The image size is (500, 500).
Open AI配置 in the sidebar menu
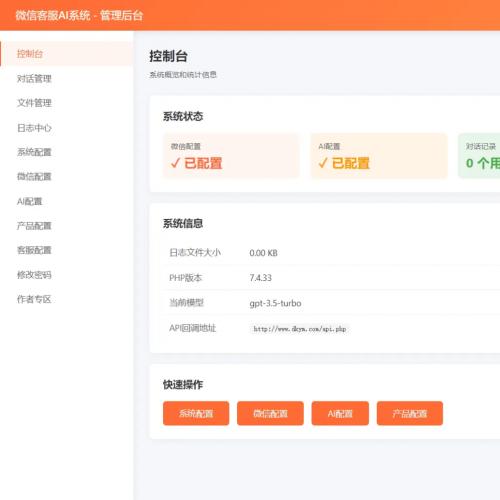pos(67,201)
